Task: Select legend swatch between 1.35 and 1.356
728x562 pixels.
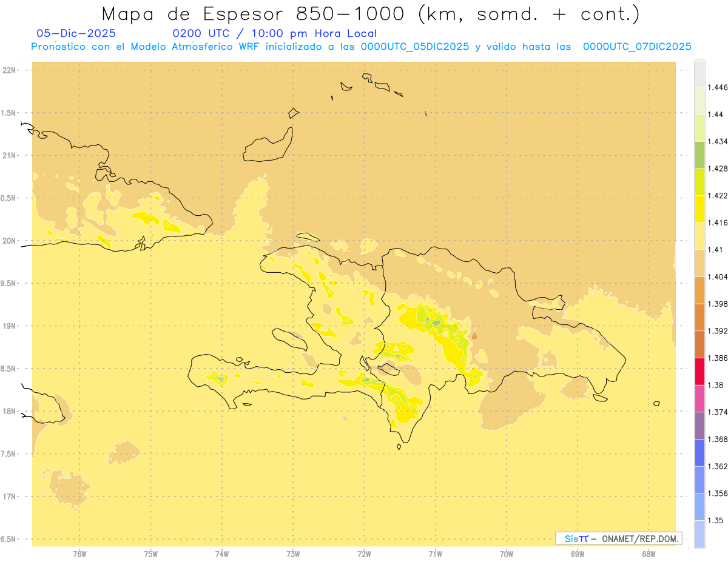Action: (699, 507)
